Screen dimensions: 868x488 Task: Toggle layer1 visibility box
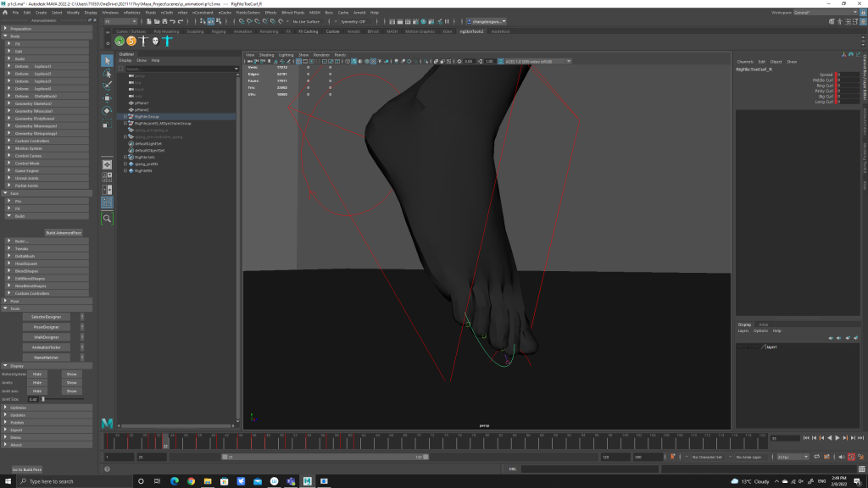click(742, 347)
